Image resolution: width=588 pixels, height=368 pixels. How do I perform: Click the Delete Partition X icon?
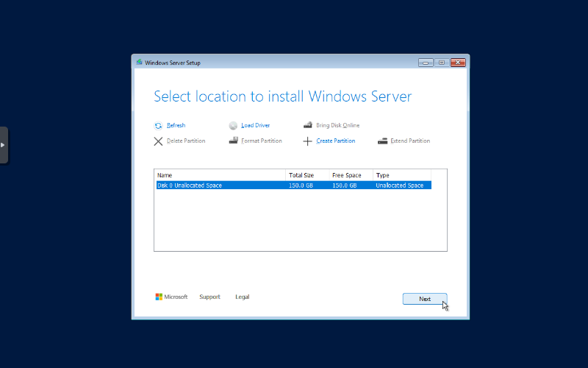(158, 141)
